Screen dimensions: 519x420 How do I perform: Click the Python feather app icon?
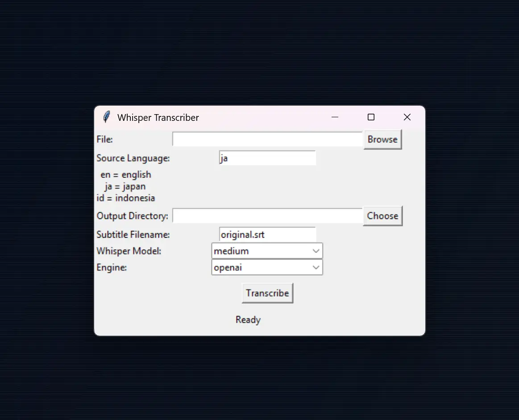tap(107, 117)
